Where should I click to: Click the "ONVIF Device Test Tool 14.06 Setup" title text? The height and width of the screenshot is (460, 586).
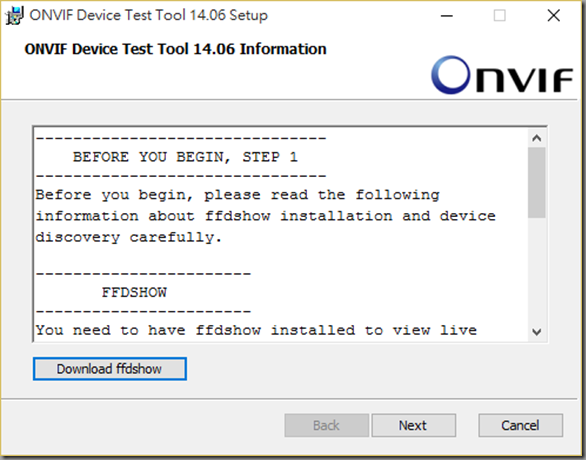click(149, 15)
